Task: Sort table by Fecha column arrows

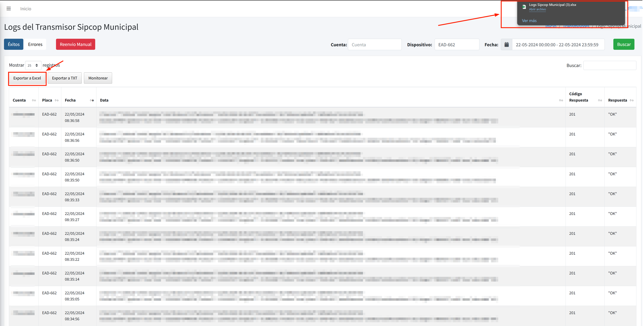Action: pos(92,100)
